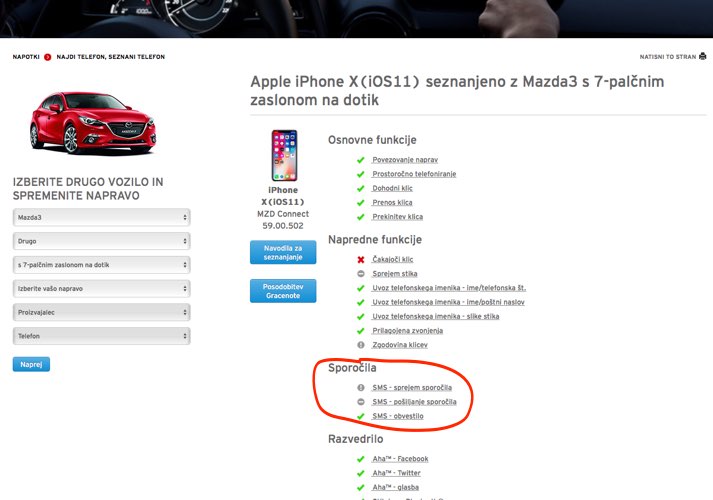Click checkmark beside Uvoz imenika ime/telefonska št.
This screenshot has height=500, width=713.
361,288
